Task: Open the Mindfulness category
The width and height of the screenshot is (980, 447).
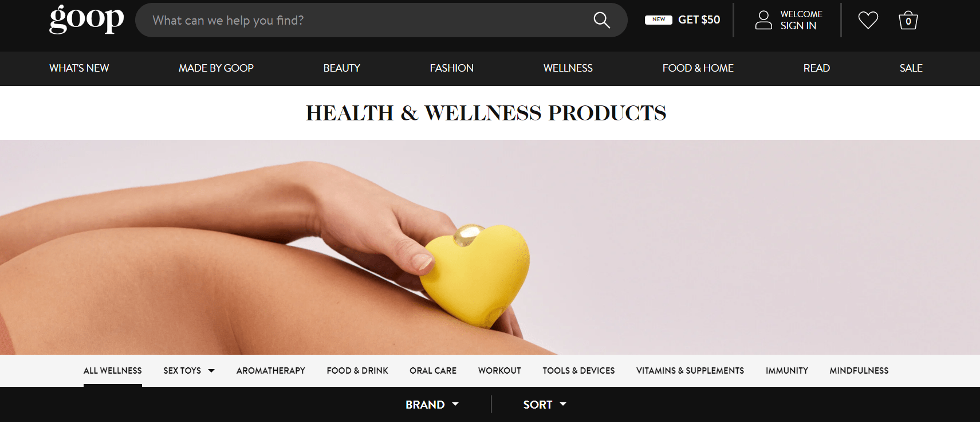Action: point(859,371)
